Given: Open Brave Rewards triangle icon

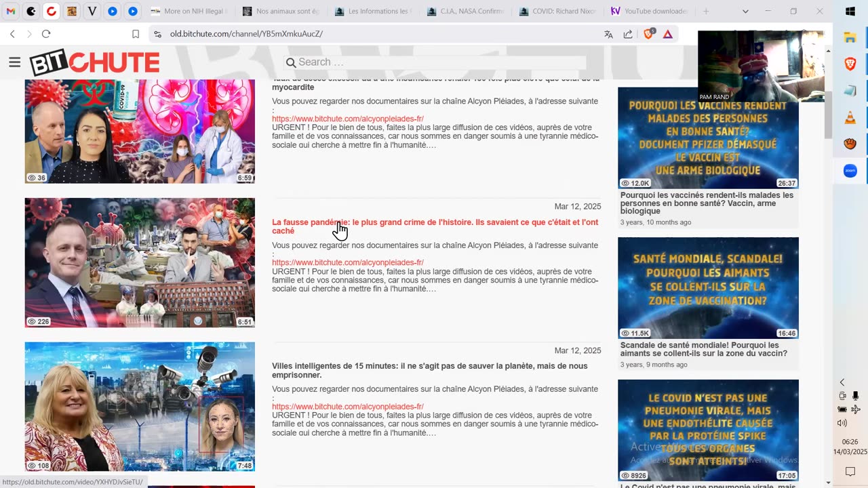Looking at the screenshot, I should (x=668, y=34).
